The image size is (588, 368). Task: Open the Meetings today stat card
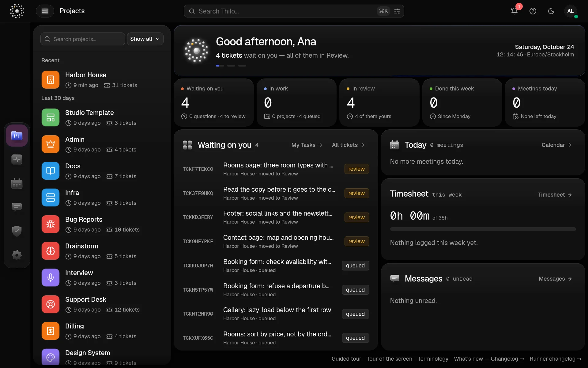[545, 102]
